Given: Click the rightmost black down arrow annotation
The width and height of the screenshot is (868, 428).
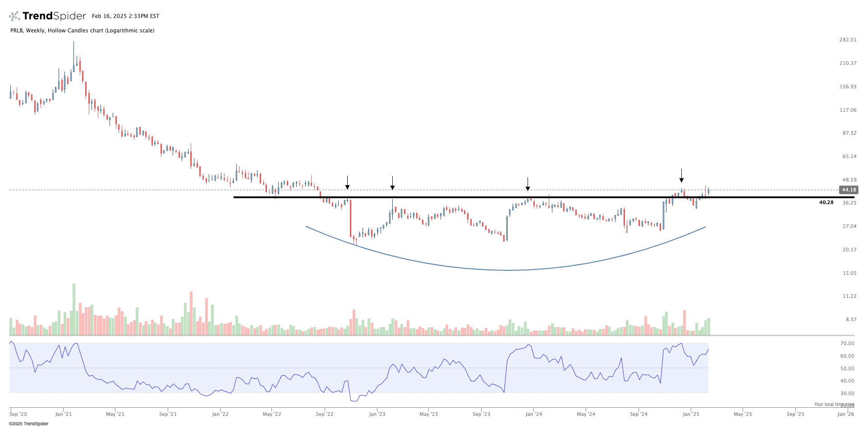Looking at the screenshot, I should tap(681, 176).
